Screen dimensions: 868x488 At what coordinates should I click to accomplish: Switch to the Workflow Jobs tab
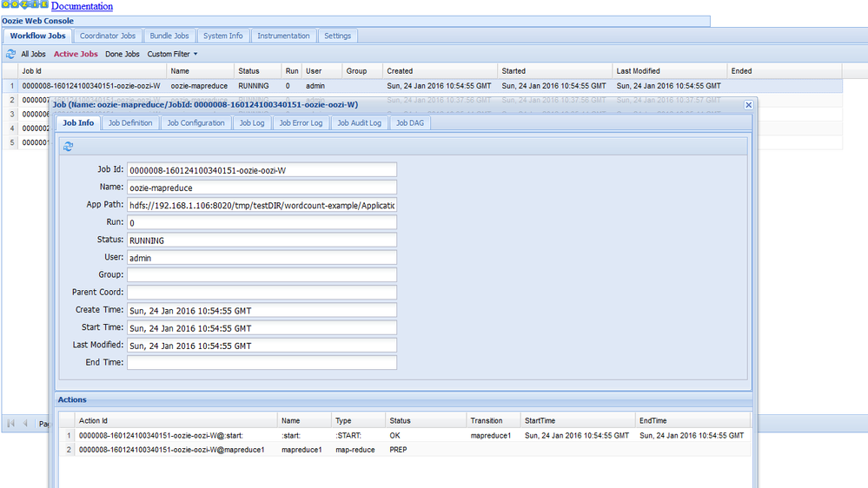pyautogui.click(x=37, y=36)
